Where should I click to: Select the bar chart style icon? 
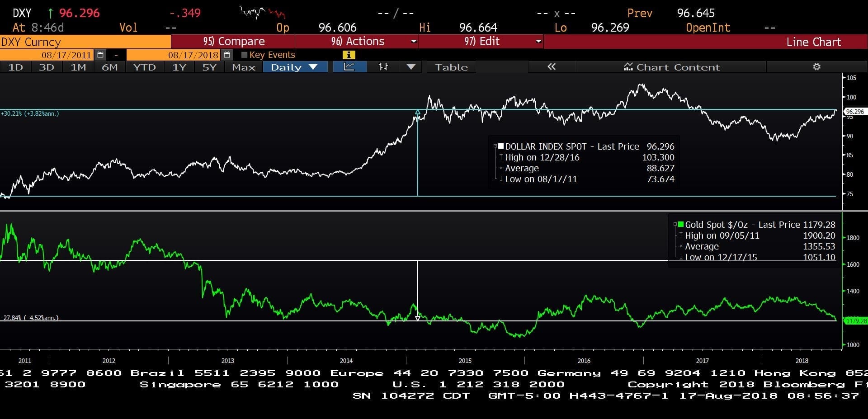[x=383, y=67]
